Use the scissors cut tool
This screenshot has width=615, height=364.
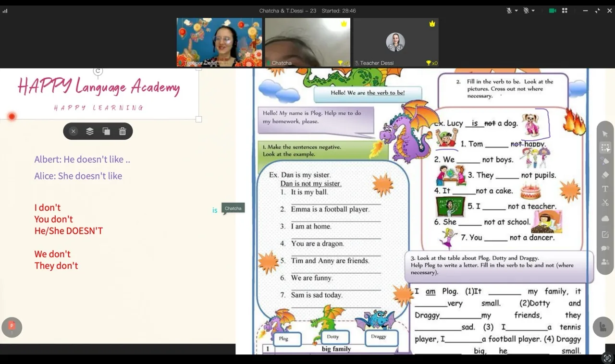(x=605, y=203)
